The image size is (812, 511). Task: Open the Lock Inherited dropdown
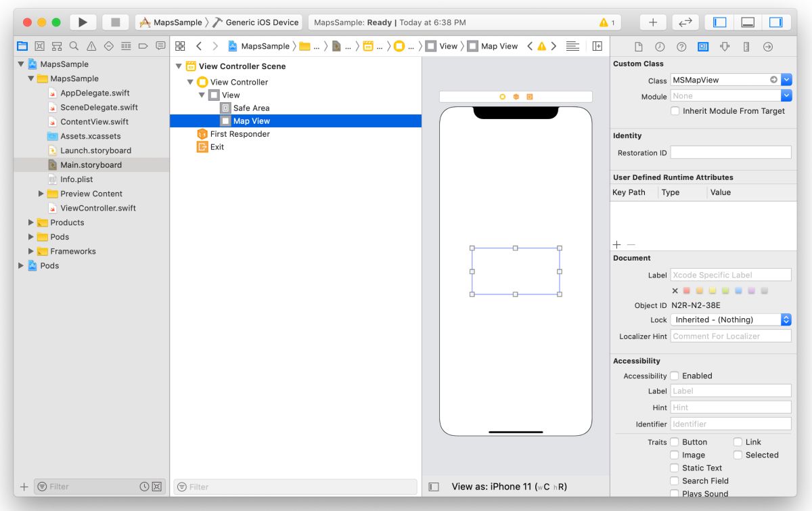point(731,319)
